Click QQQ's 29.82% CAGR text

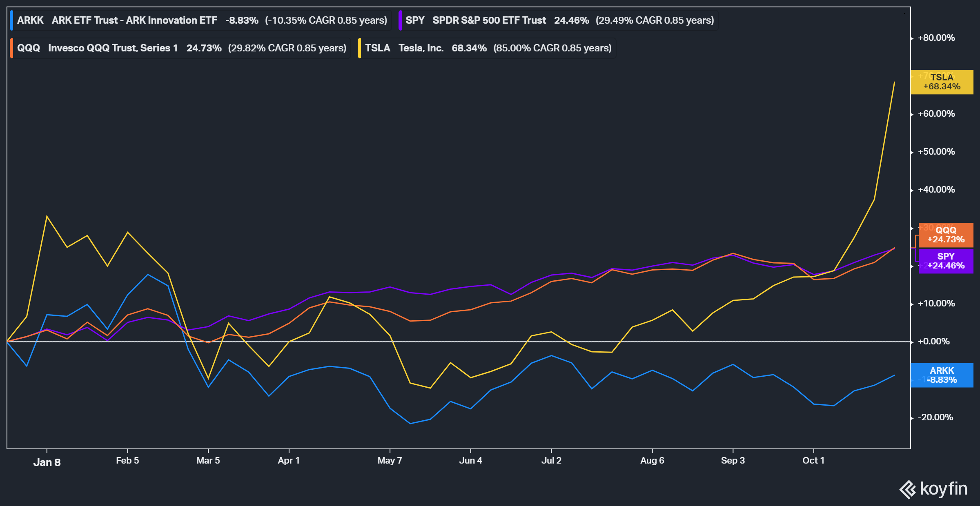click(x=287, y=48)
